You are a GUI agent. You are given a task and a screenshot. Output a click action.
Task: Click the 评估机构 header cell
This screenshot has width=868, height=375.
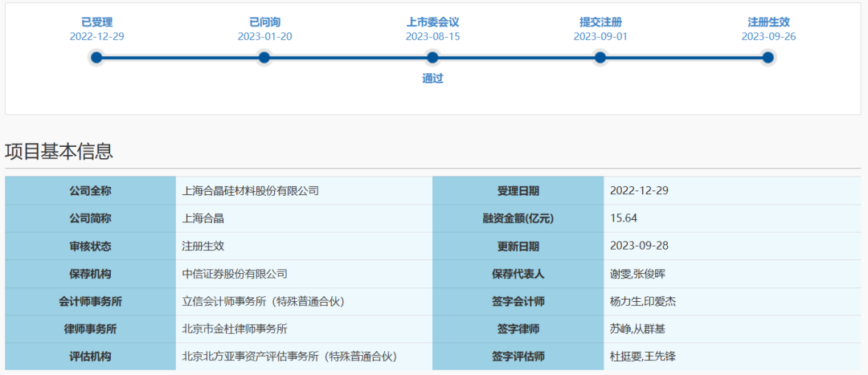point(90,357)
